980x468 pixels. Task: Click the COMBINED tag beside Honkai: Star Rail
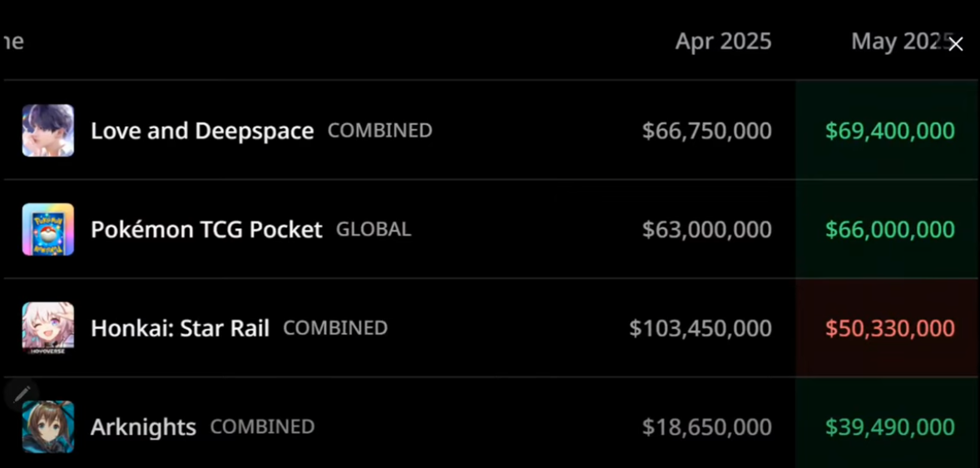[335, 328]
